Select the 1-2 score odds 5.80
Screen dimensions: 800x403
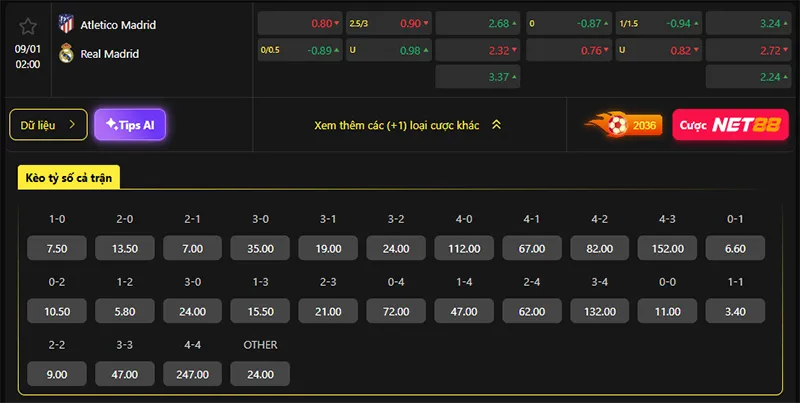[125, 311]
